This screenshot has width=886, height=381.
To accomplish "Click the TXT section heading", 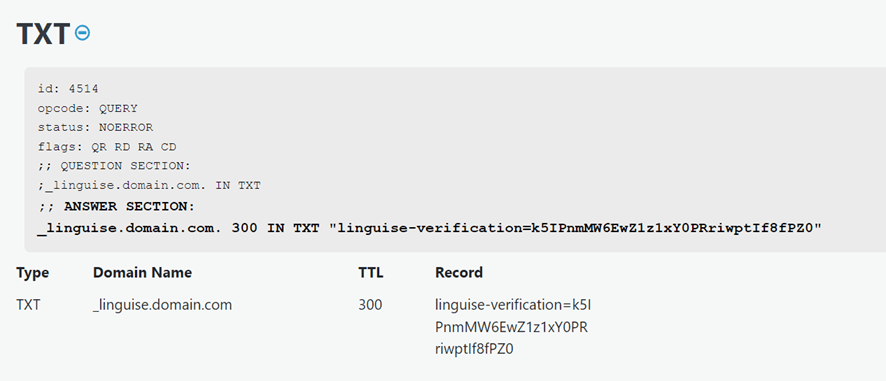I will tap(43, 34).
